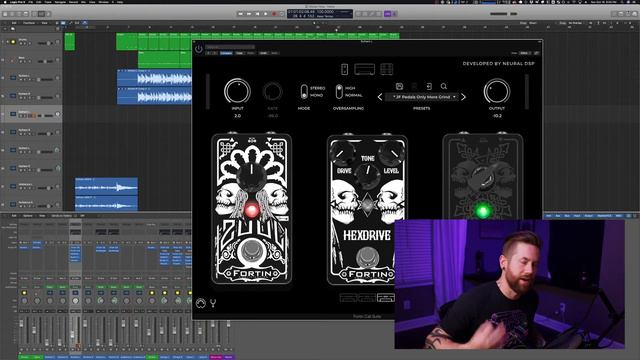Select the first amp selector icon
Image resolution: width=640 pixels, height=360 pixels.
coord(348,298)
